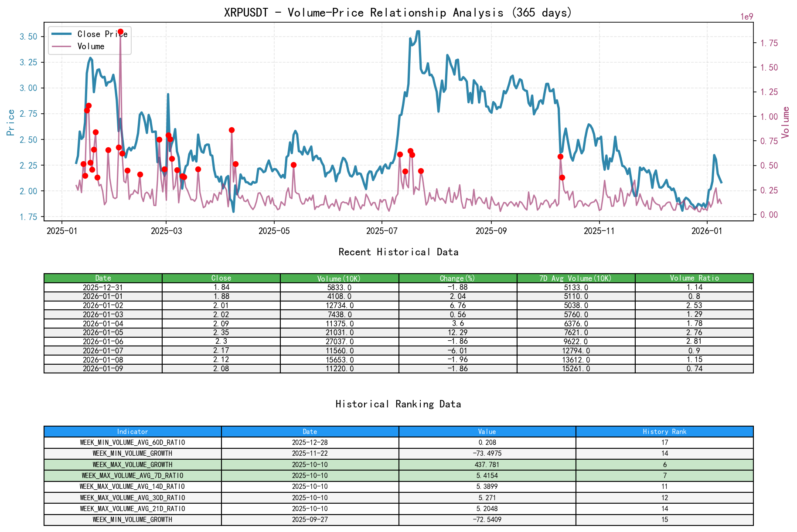Switch to the Historical Ranking Data section

click(x=398, y=404)
